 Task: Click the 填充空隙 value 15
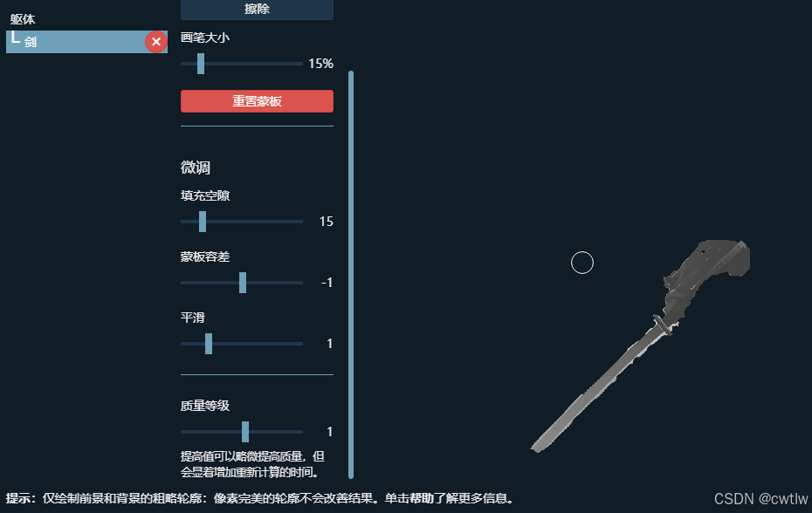pos(327,222)
